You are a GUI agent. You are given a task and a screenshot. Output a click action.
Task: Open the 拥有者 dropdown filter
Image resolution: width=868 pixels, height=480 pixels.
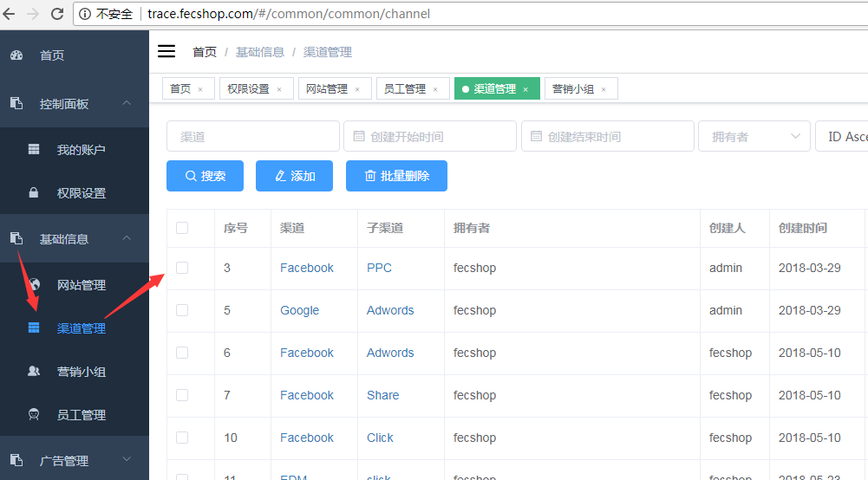click(x=754, y=136)
